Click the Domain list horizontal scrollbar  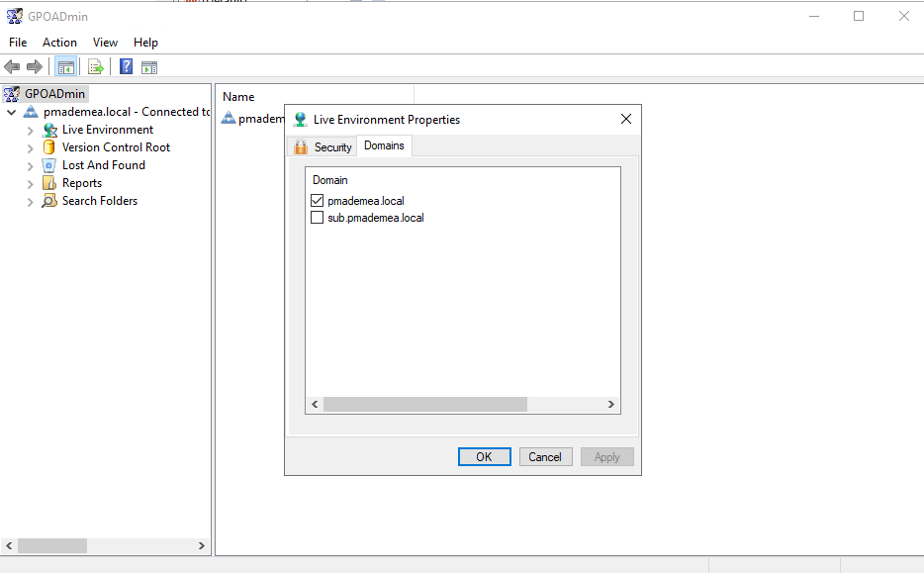(x=425, y=405)
